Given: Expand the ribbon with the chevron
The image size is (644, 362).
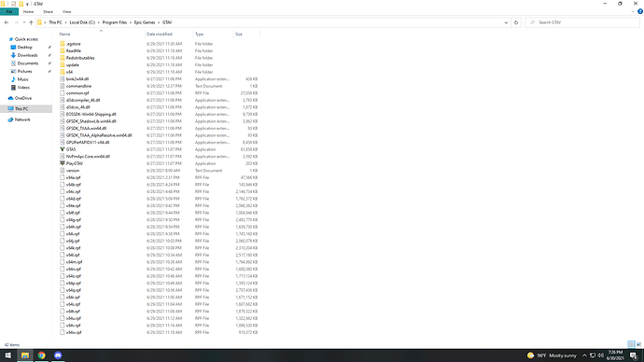Looking at the screenshot, I should (633, 11).
